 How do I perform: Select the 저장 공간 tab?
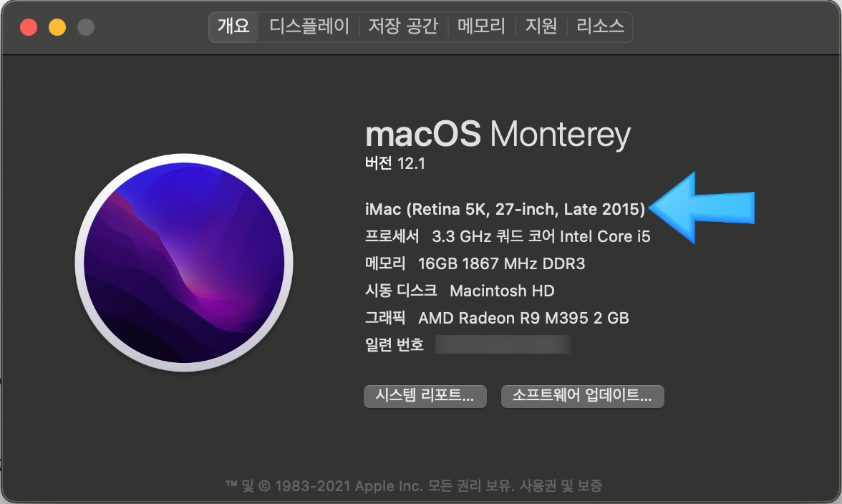click(403, 26)
